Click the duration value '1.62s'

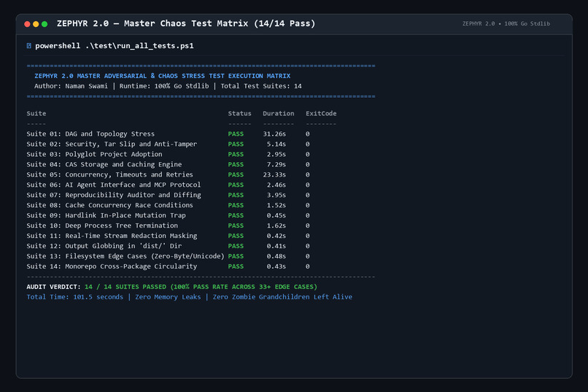click(x=276, y=226)
